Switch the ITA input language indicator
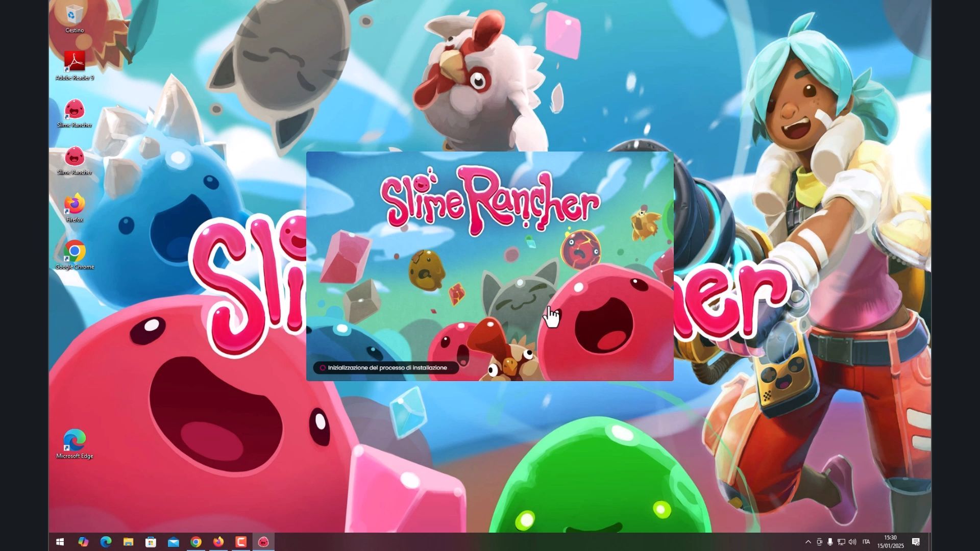 pyautogui.click(x=866, y=542)
